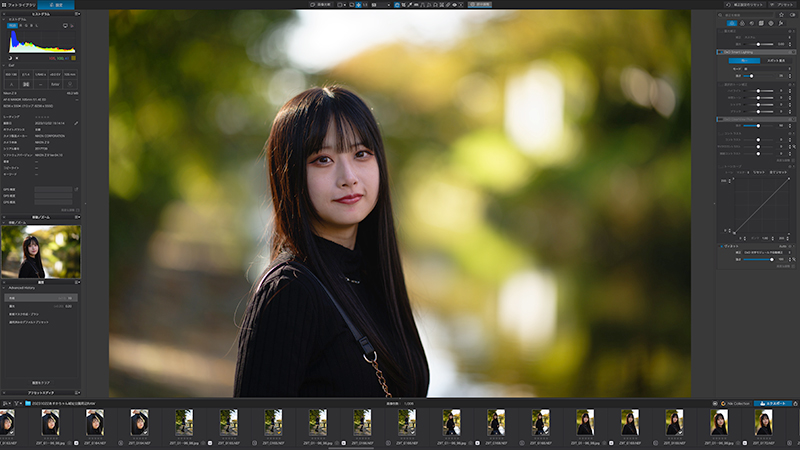Click the EXIF date edit pencil
800x450 pixels.
click(x=76, y=123)
